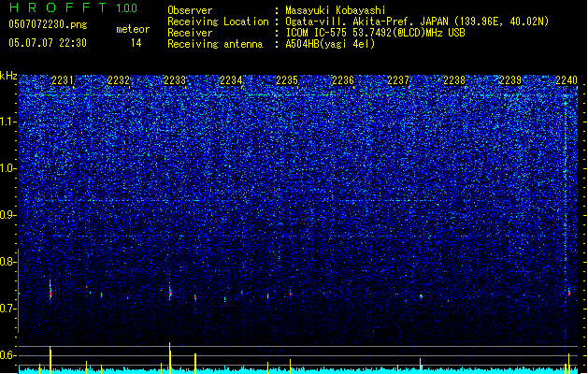Click the 0.7 kHz axis label
Screen dimensions: 588x374
click(7, 309)
